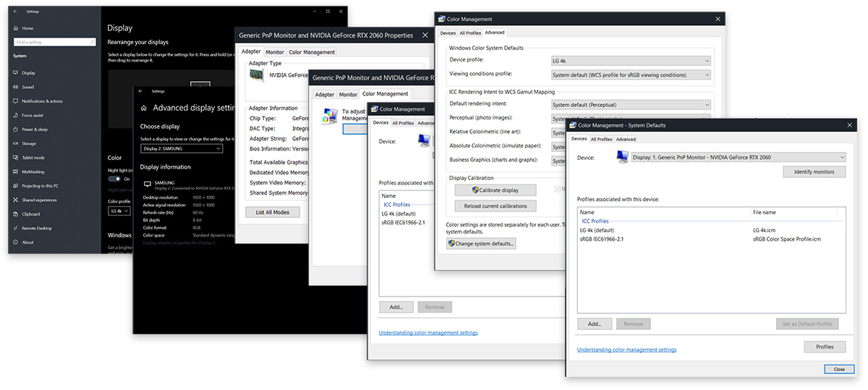Open the Display 2: SAMSUNG dropdown

tap(182, 148)
